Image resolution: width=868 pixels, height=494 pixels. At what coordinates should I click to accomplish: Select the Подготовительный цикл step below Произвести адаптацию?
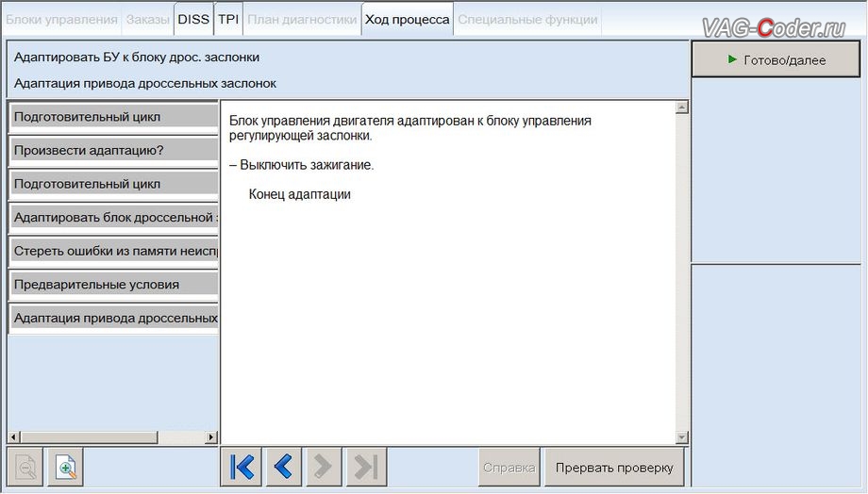(113, 184)
